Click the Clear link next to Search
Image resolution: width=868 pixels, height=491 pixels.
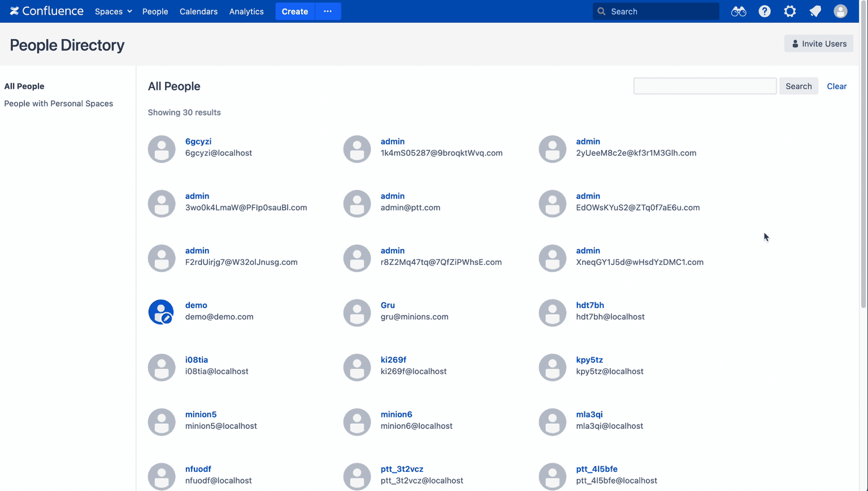click(x=836, y=86)
